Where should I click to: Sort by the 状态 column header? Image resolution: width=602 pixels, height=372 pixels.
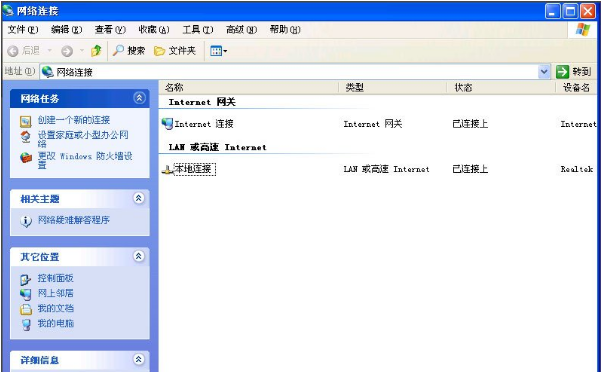tap(501, 88)
